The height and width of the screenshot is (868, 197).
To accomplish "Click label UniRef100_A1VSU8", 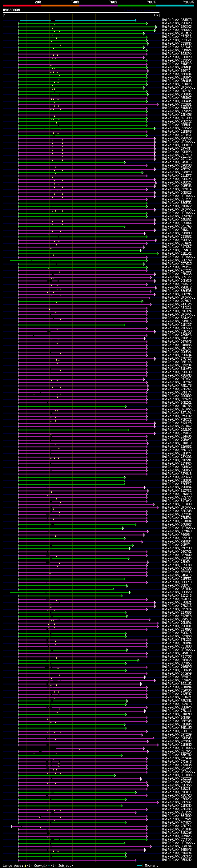I will coord(177,569).
